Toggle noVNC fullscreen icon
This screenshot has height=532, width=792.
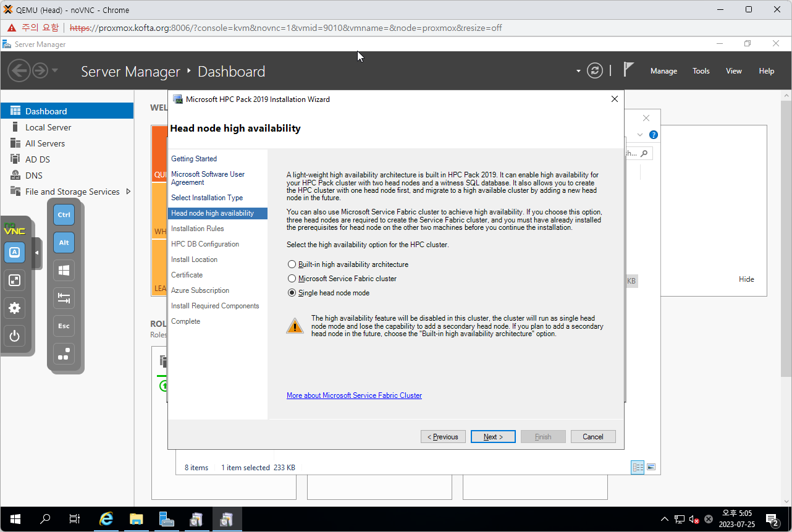coord(15,281)
